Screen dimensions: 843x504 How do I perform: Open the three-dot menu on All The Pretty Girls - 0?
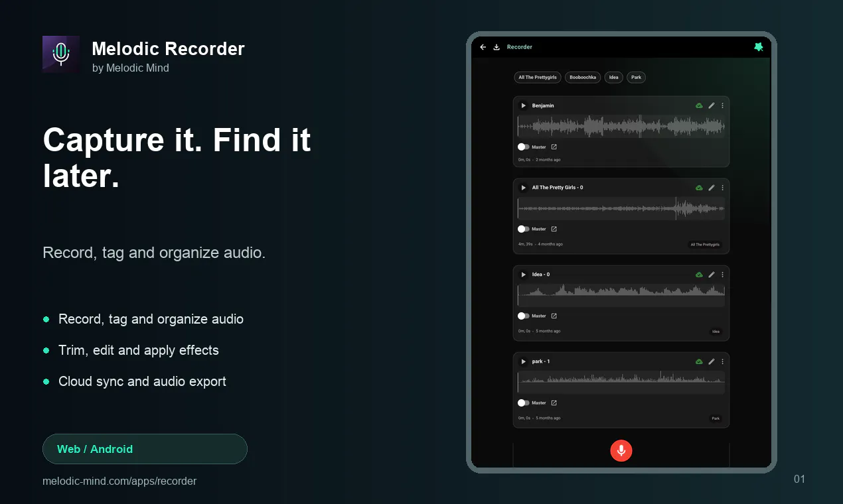[x=723, y=188]
